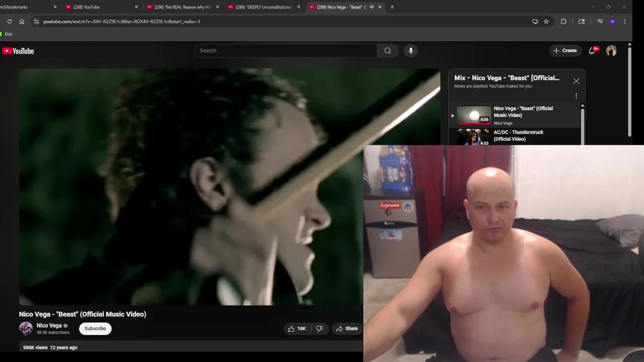The width and height of the screenshot is (644, 362).
Task: Open the Create button
Action: tap(565, 51)
